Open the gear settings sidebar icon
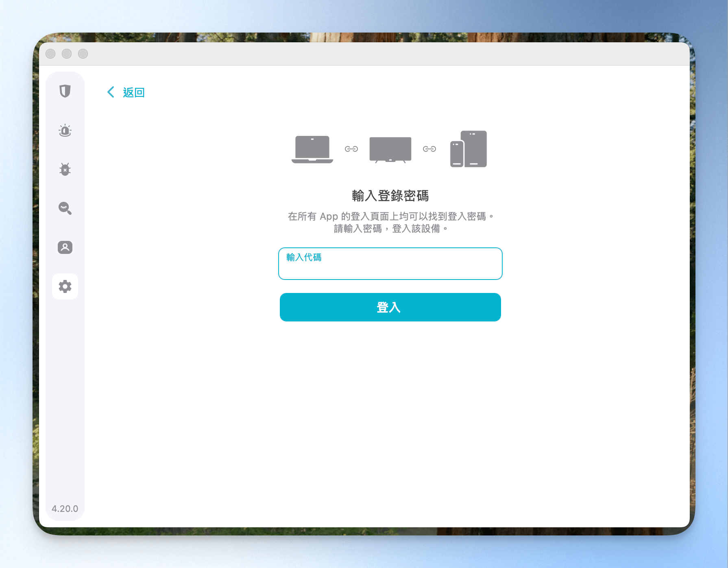This screenshot has height=568, width=728. [65, 286]
